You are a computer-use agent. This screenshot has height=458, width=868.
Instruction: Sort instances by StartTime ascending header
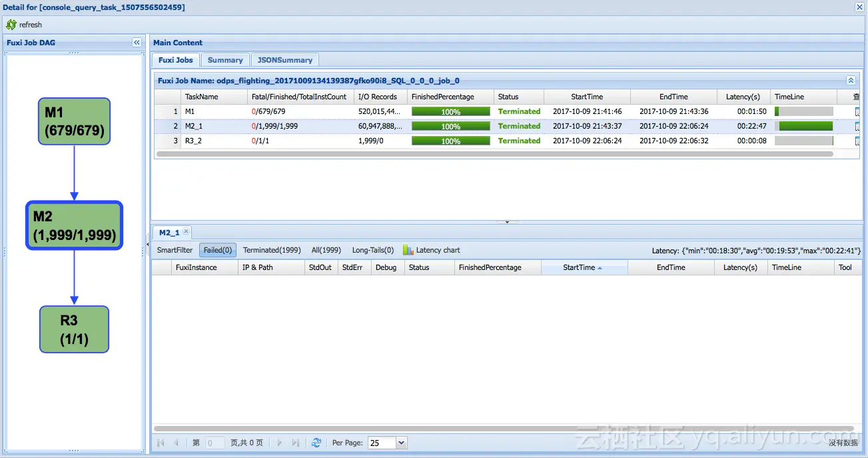point(584,267)
